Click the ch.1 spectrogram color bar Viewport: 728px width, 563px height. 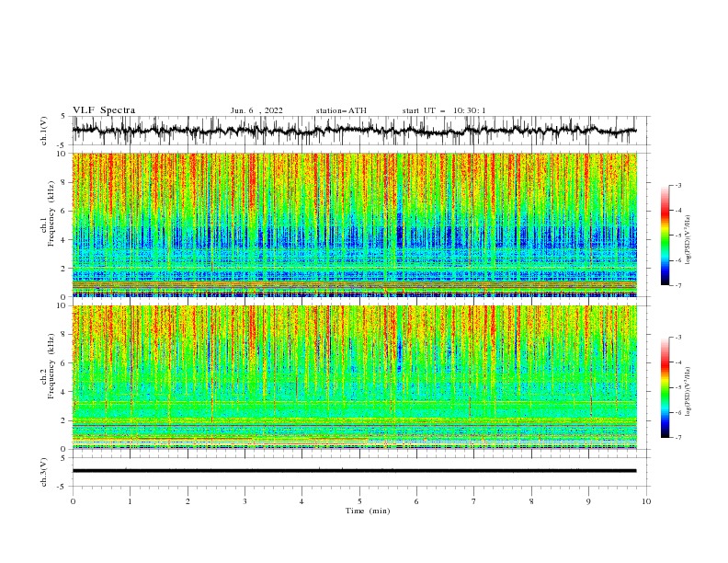[665, 236]
